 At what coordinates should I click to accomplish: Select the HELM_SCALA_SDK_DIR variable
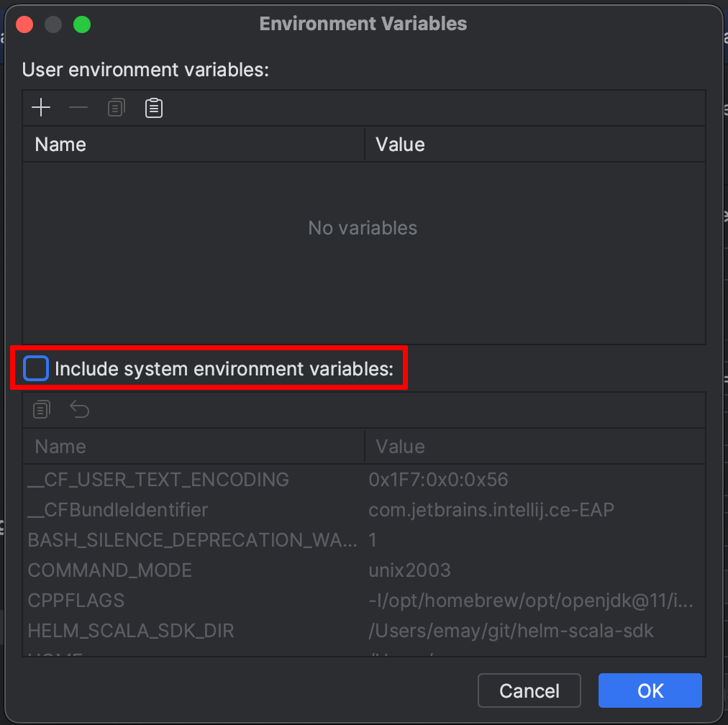coord(131,631)
